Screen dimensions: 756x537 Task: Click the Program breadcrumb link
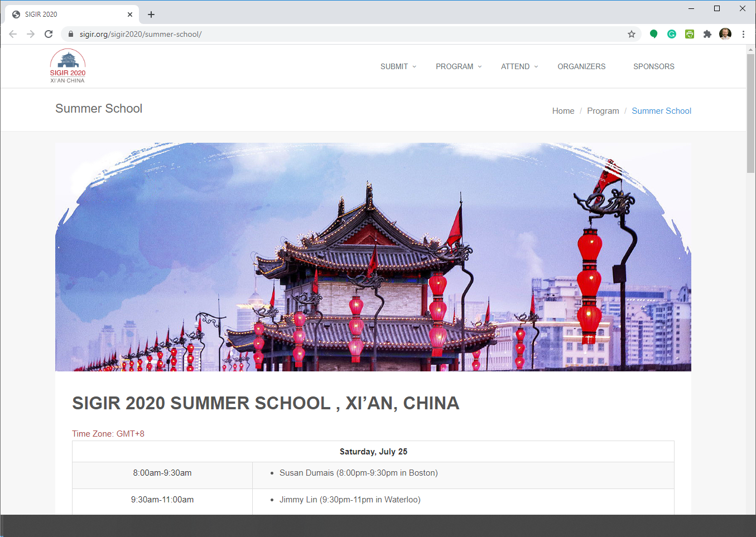(x=603, y=110)
